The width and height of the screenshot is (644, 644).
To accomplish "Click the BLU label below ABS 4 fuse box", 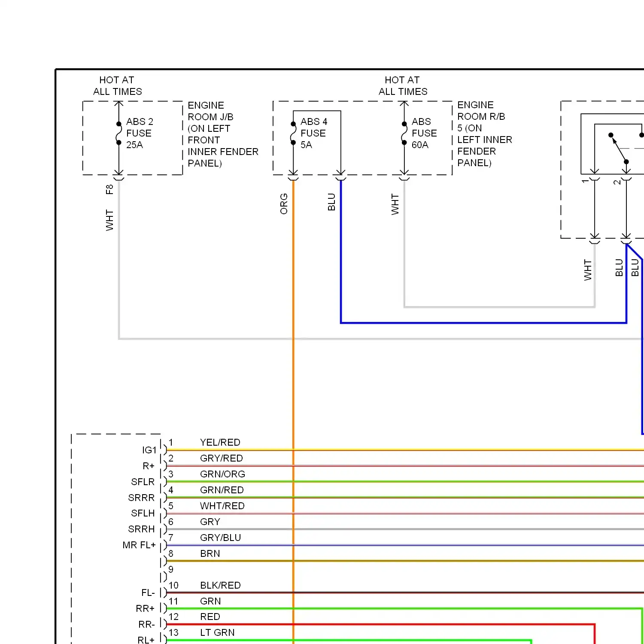I will click(331, 202).
